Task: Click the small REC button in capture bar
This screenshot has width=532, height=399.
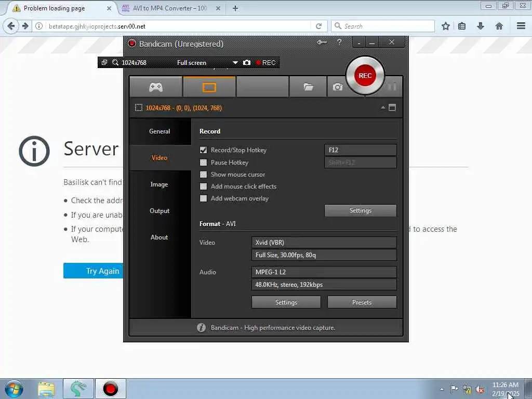Action: (265, 62)
